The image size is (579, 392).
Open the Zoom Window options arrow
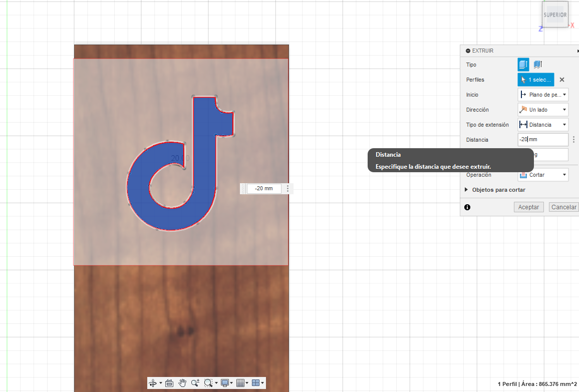pyautogui.click(x=216, y=383)
